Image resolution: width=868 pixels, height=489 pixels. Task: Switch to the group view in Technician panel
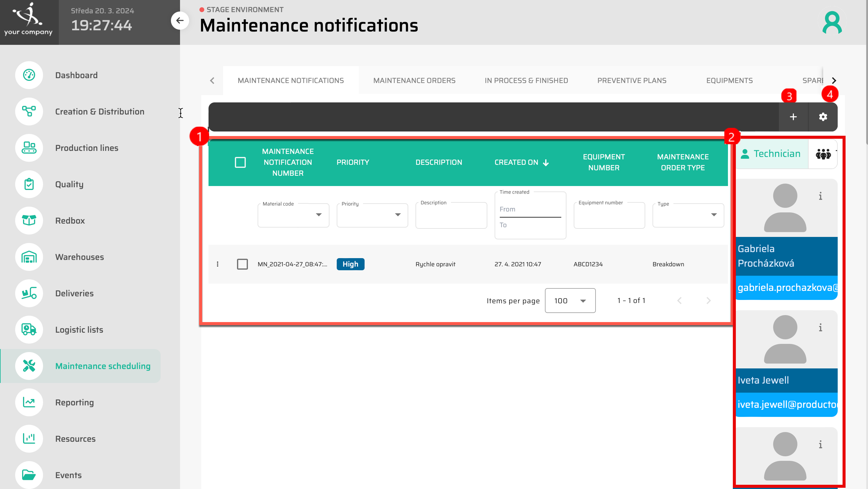tap(823, 154)
